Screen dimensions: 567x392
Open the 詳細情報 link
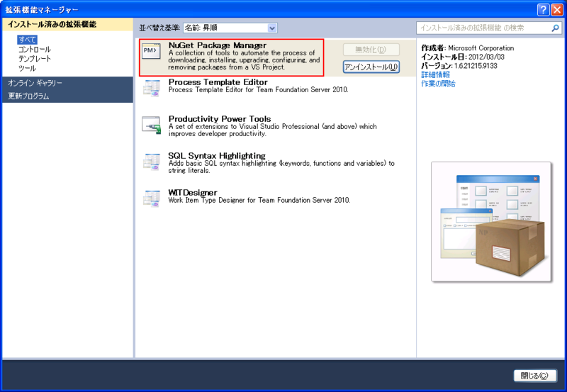(x=435, y=74)
